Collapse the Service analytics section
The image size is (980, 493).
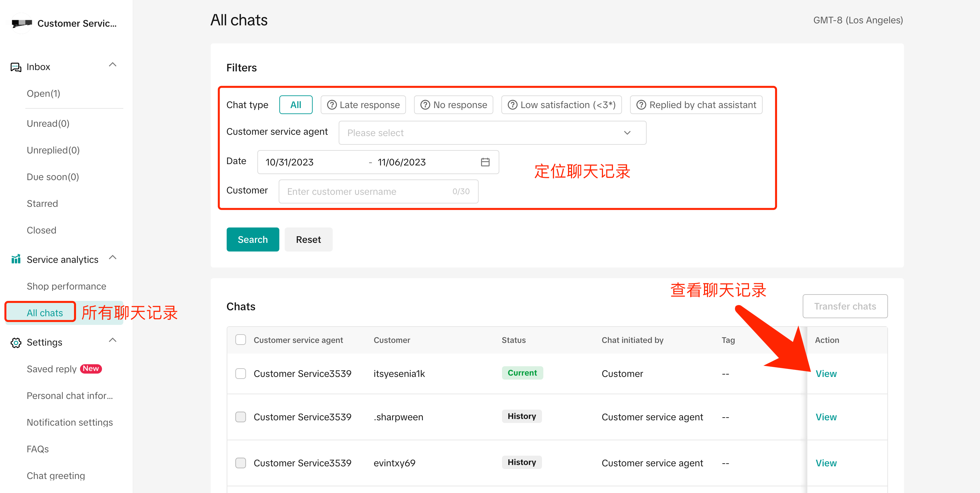(x=113, y=258)
